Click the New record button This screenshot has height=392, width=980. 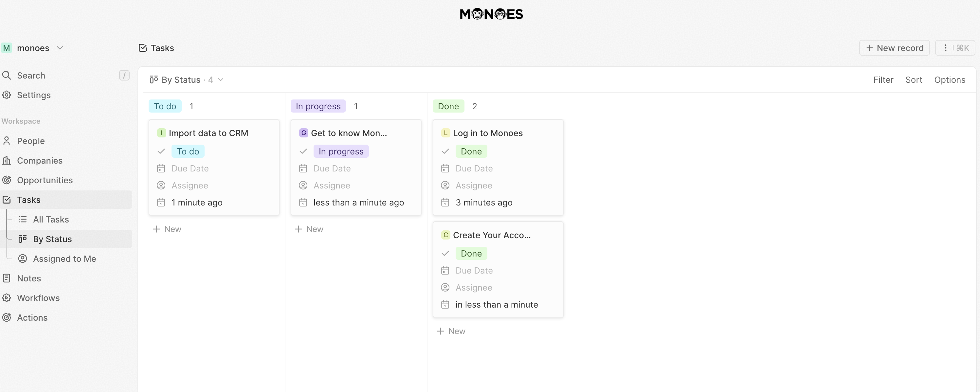[x=894, y=48]
